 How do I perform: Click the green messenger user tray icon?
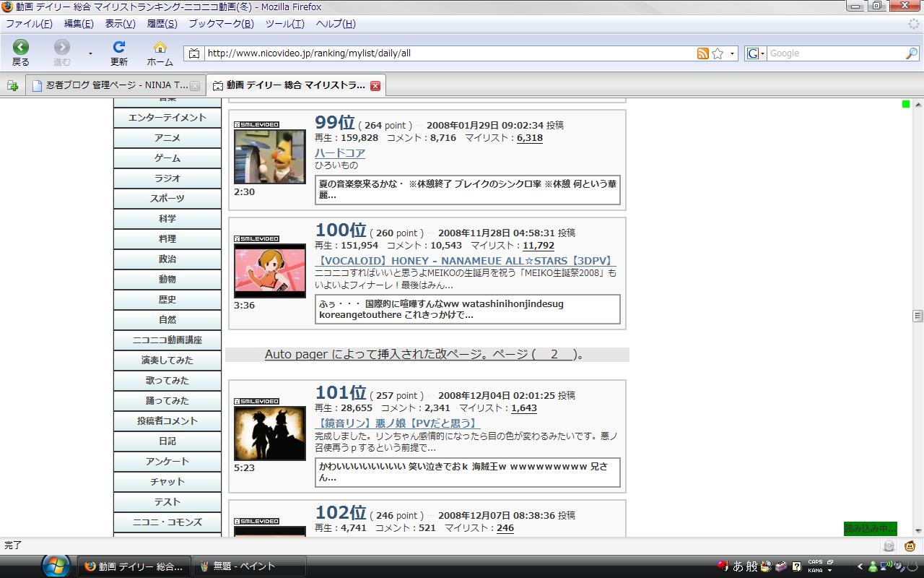click(x=873, y=567)
